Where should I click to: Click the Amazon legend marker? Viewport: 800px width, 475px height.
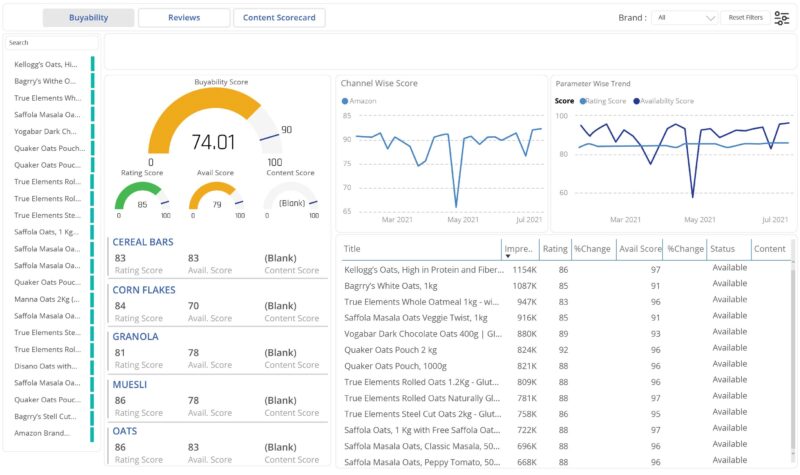point(345,101)
